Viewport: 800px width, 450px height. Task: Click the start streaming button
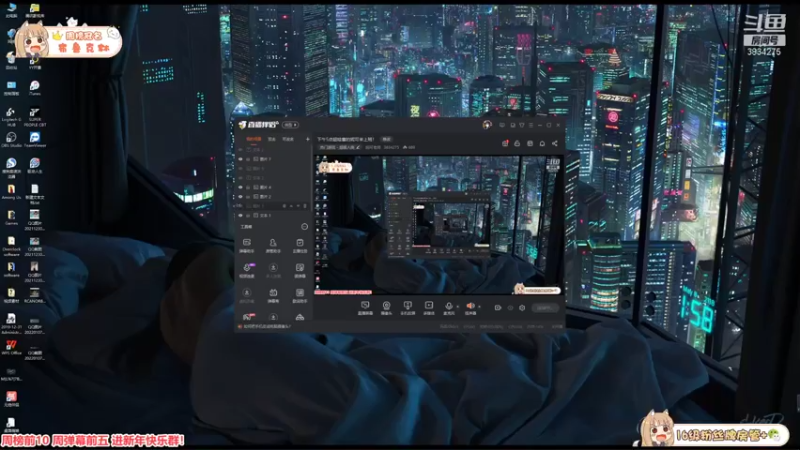click(x=545, y=308)
